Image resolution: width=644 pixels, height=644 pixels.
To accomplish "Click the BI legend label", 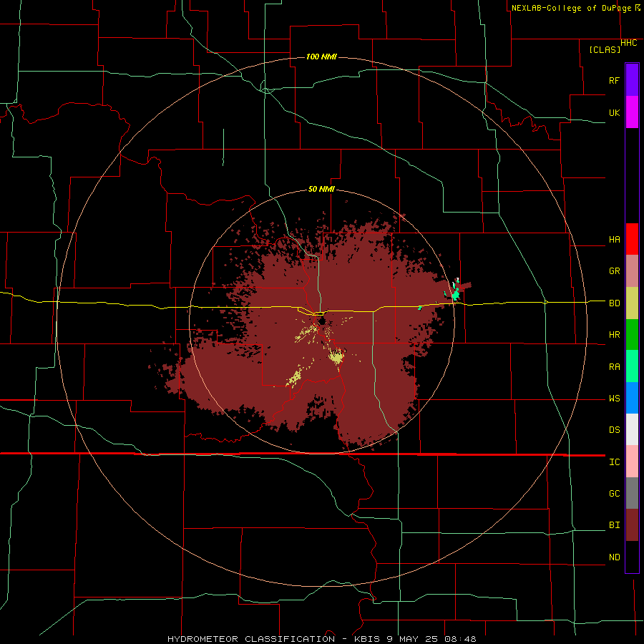I will coord(614,525).
